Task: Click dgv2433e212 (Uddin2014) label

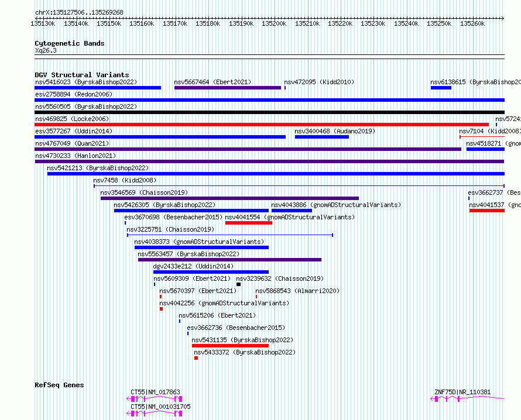Action: click(193, 266)
